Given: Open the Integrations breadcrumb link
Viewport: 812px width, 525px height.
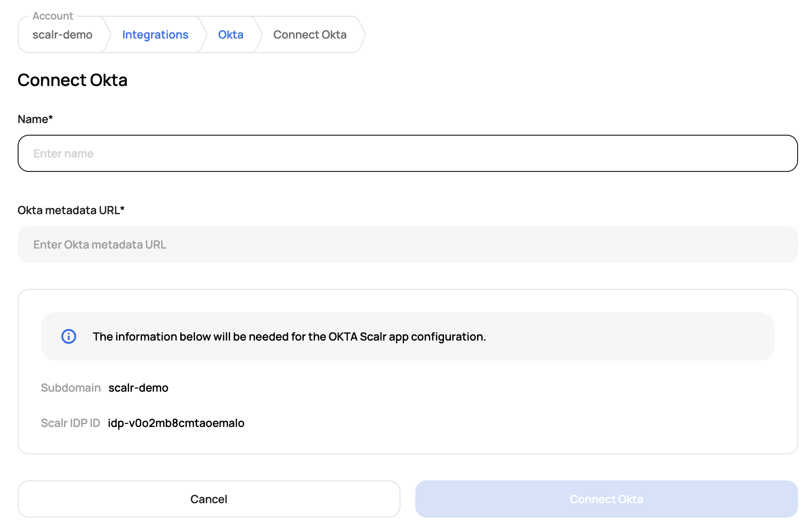Looking at the screenshot, I should point(155,35).
